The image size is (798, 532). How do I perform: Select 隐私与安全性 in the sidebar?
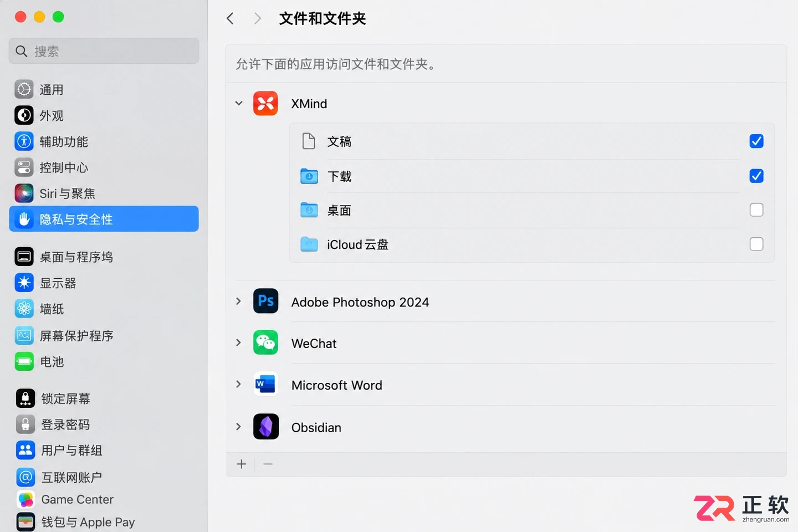coord(104,219)
